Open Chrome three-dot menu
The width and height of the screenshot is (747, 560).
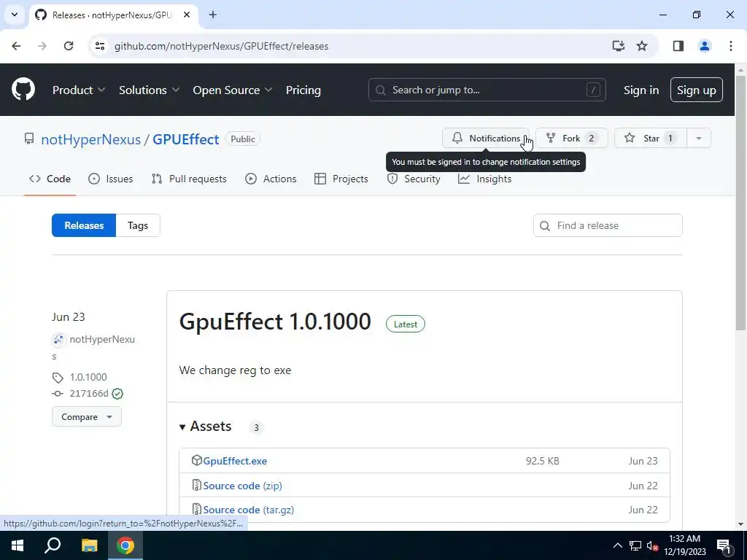731,46
